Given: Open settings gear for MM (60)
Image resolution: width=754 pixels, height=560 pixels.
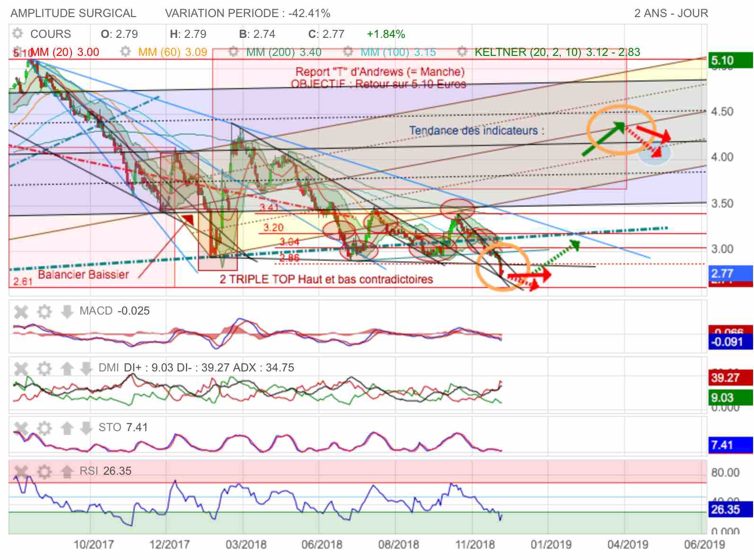Looking at the screenshot, I should point(126,52).
